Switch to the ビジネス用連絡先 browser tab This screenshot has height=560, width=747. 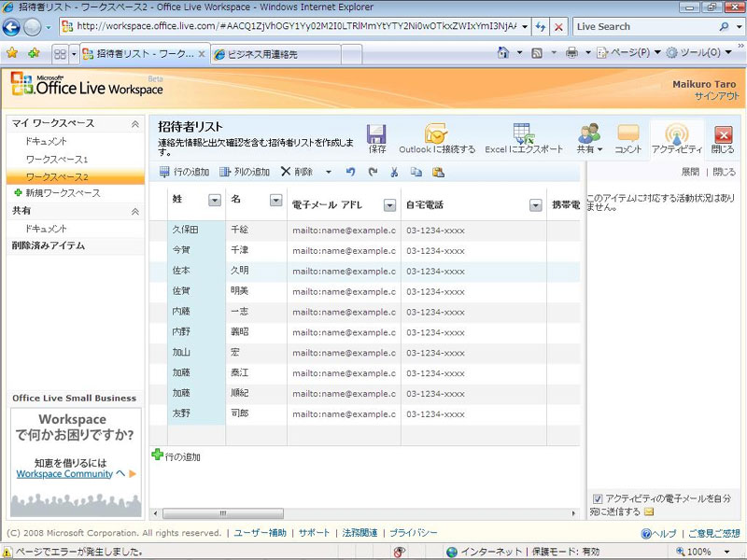(x=275, y=54)
